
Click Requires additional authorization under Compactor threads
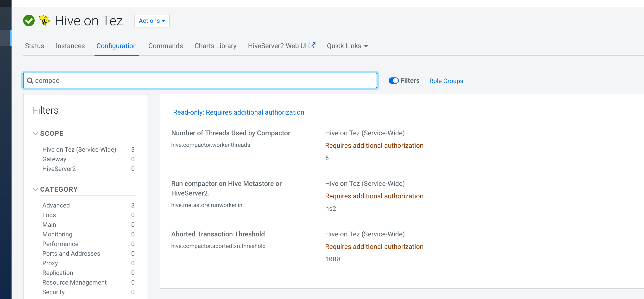pyautogui.click(x=374, y=145)
